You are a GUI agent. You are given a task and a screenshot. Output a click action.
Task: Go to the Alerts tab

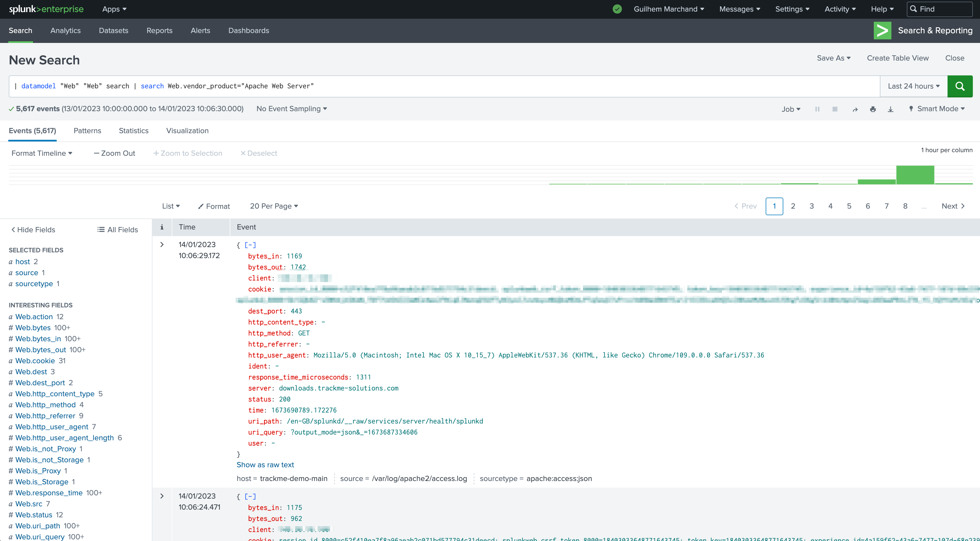pos(200,31)
